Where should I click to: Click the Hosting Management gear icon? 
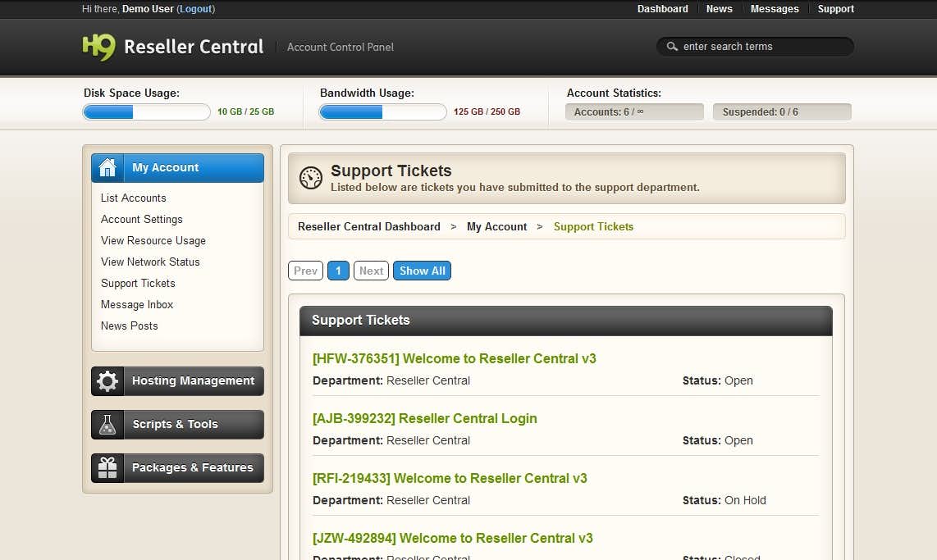[x=107, y=381]
